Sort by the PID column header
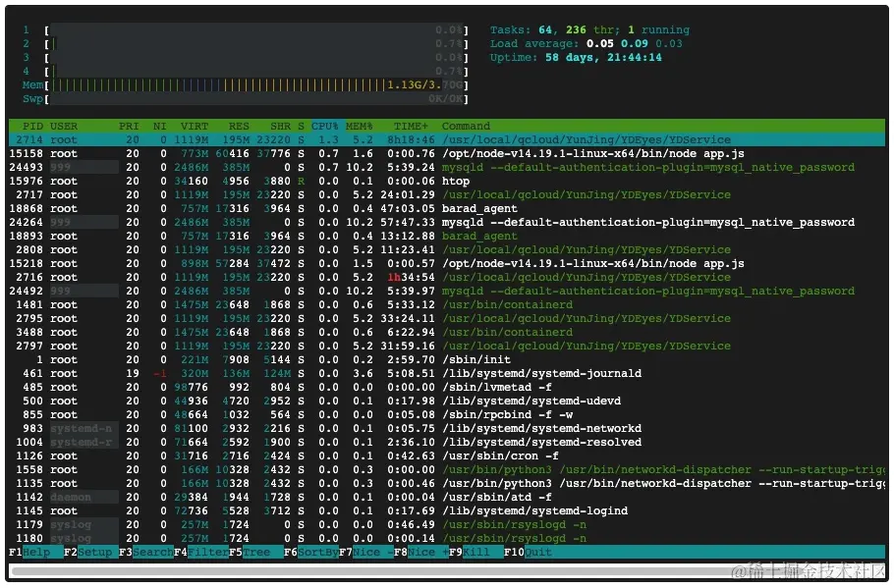894x588 pixels. coord(32,126)
